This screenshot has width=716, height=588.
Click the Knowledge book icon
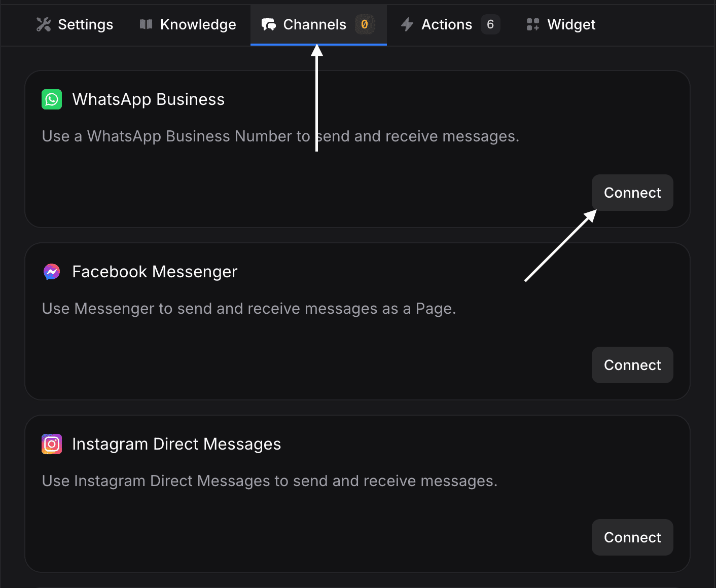[x=146, y=24]
